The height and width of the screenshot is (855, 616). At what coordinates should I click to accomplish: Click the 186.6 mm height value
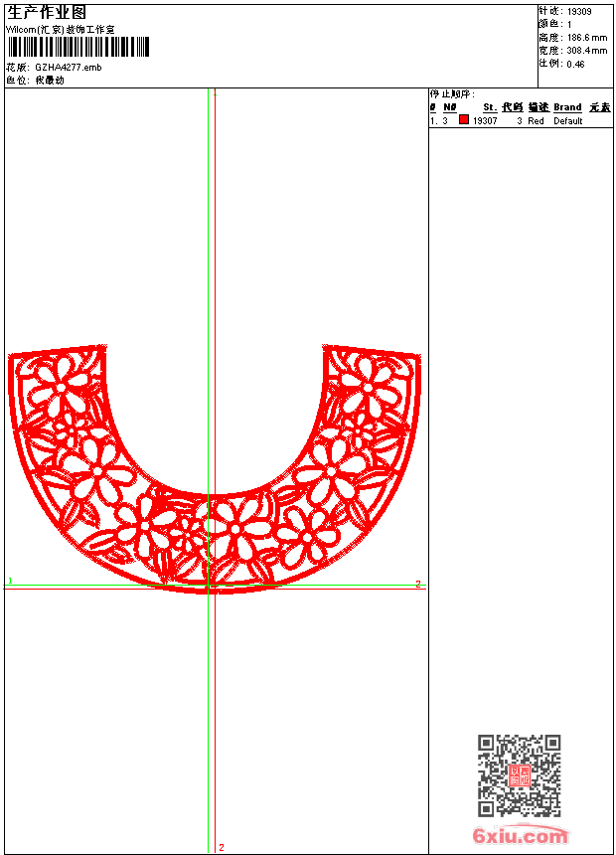click(587, 38)
